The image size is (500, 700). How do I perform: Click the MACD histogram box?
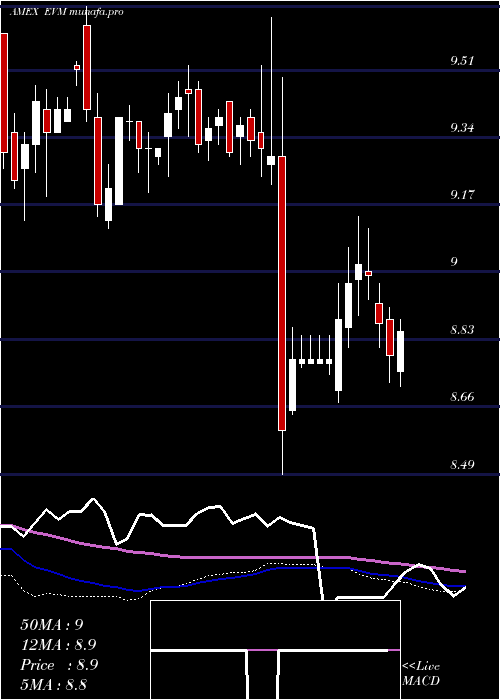pos(275,650)
